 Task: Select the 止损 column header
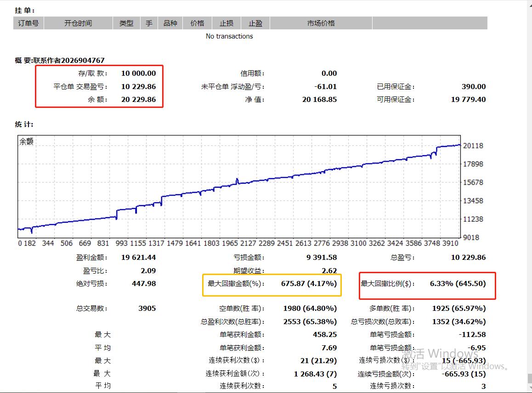coord(226,23)
